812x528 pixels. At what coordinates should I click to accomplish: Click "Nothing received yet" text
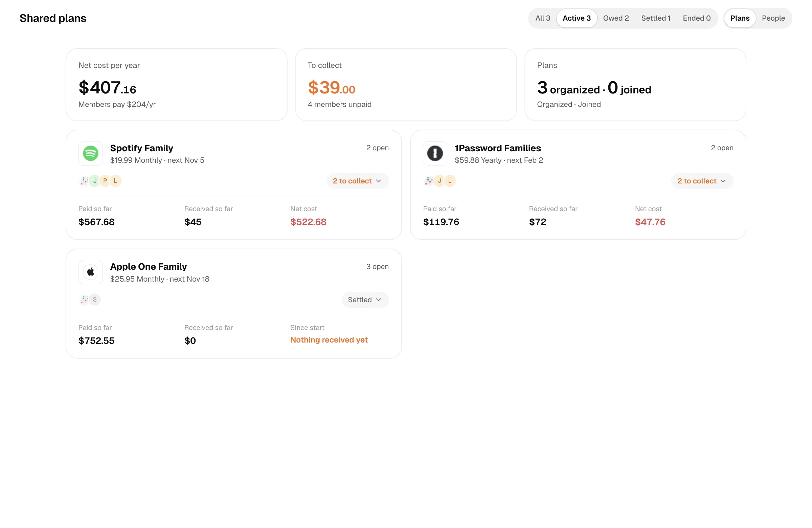[329, 340]
